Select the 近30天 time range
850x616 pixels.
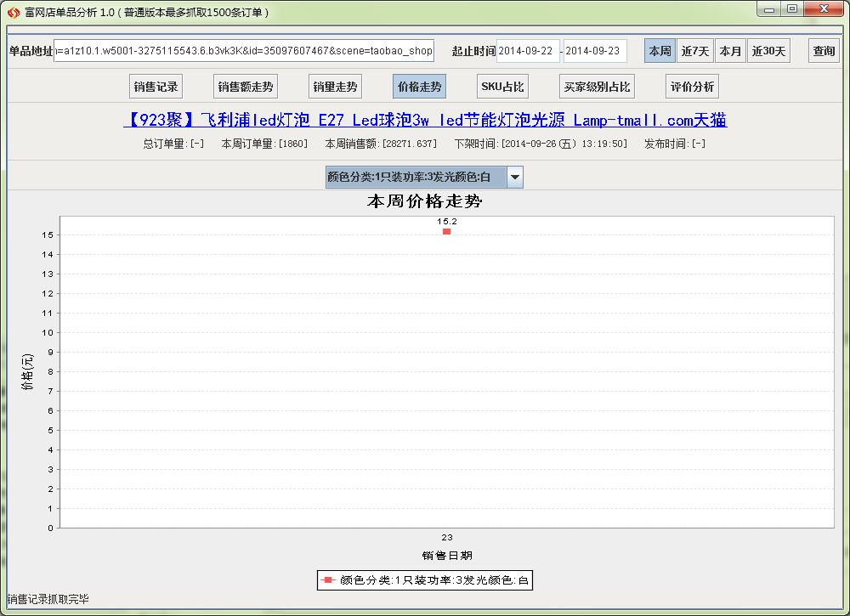click(x=768, y=50)
